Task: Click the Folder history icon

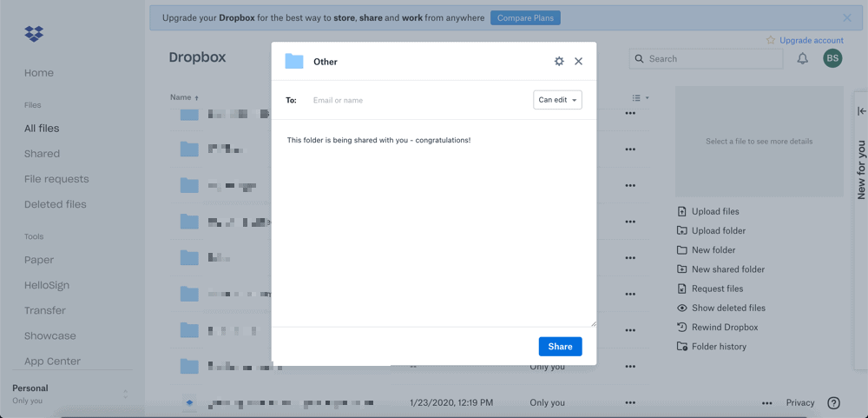Action: 682,347
